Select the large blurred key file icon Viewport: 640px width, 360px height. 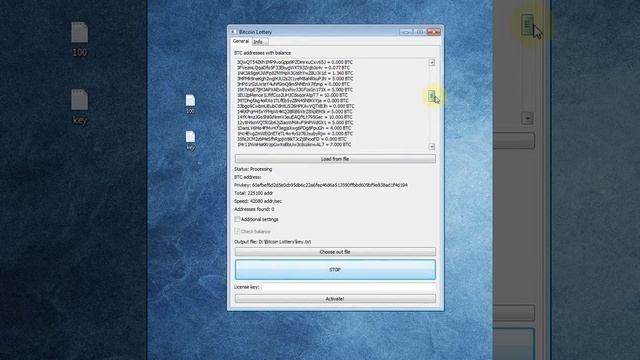point(80,107)
